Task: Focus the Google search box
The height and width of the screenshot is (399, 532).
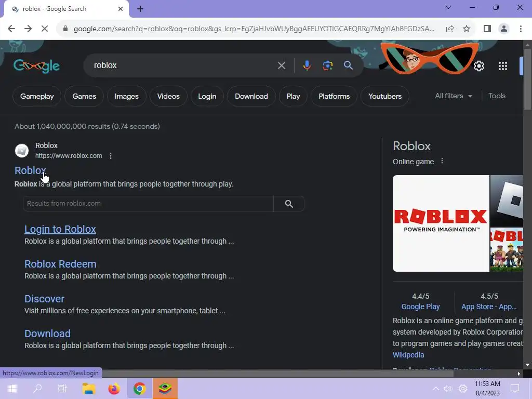Action: point(183,65)
